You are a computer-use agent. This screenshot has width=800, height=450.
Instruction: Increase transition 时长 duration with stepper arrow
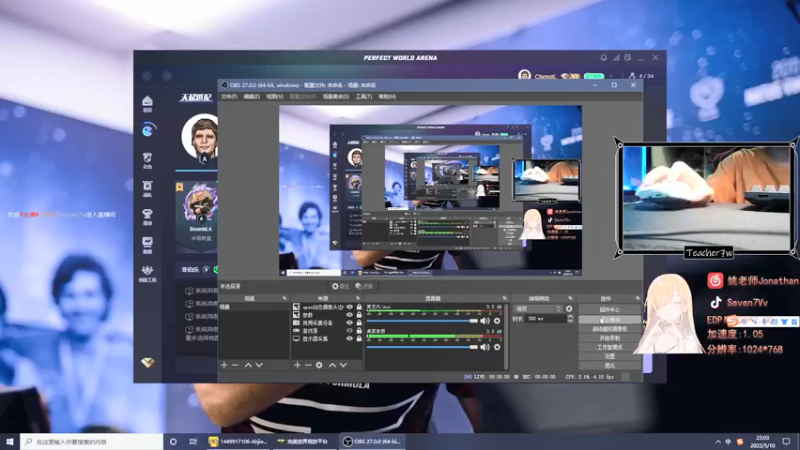(570, 316)
